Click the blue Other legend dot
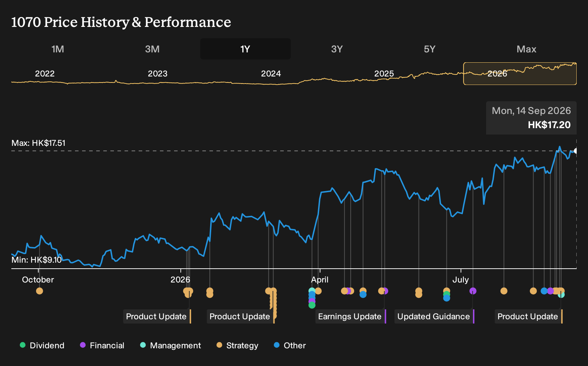Viewport: 588px width, 366px height. [277, 345]
